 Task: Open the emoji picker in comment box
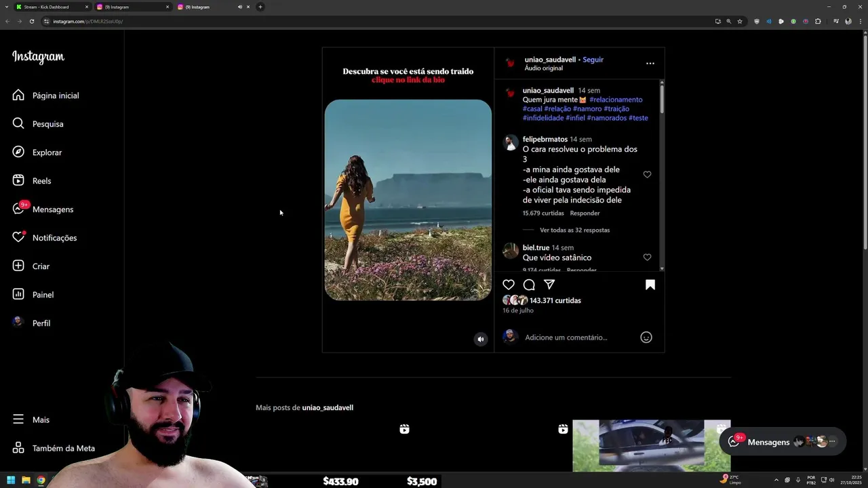[x=646, y=338]
